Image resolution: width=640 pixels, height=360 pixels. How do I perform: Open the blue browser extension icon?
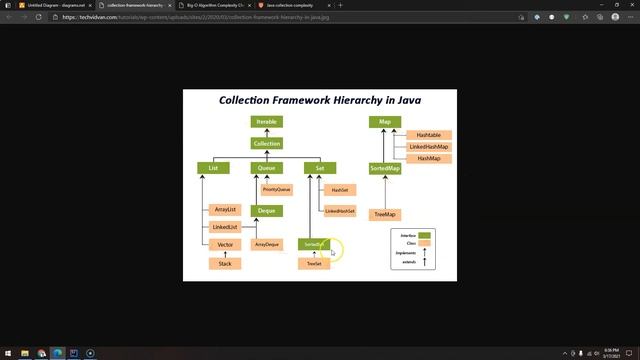pos(537,17)
